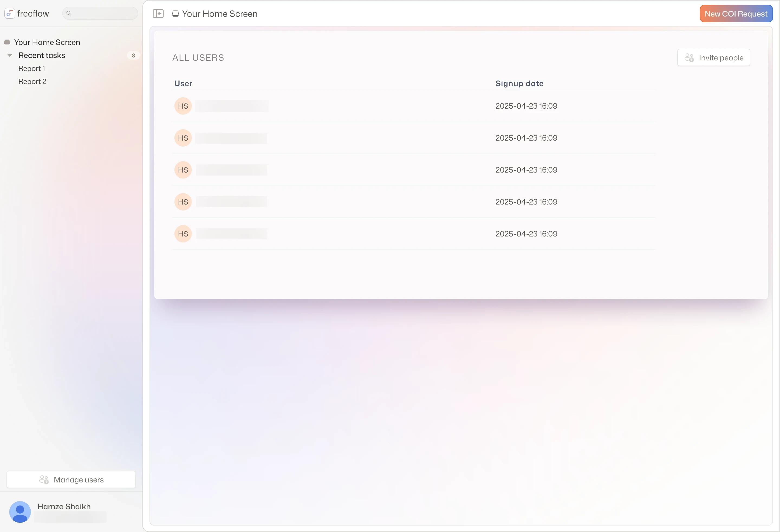
Task: Open Report 1 task
Action: point(31,69)
